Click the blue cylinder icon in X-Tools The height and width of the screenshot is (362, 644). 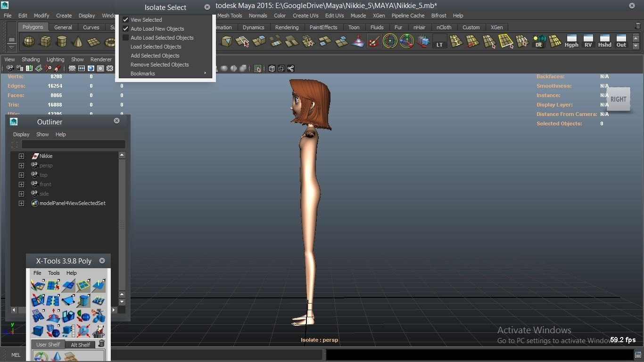click(x=83, y=300)
